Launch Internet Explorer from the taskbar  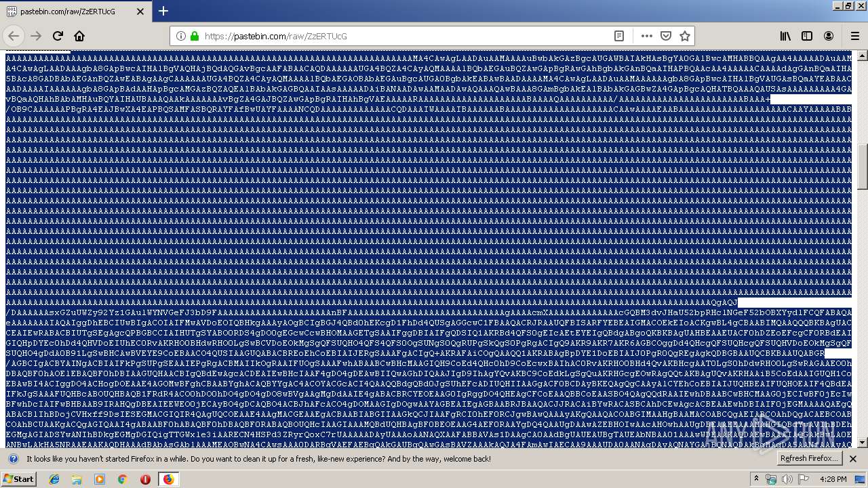pos(54,479)
